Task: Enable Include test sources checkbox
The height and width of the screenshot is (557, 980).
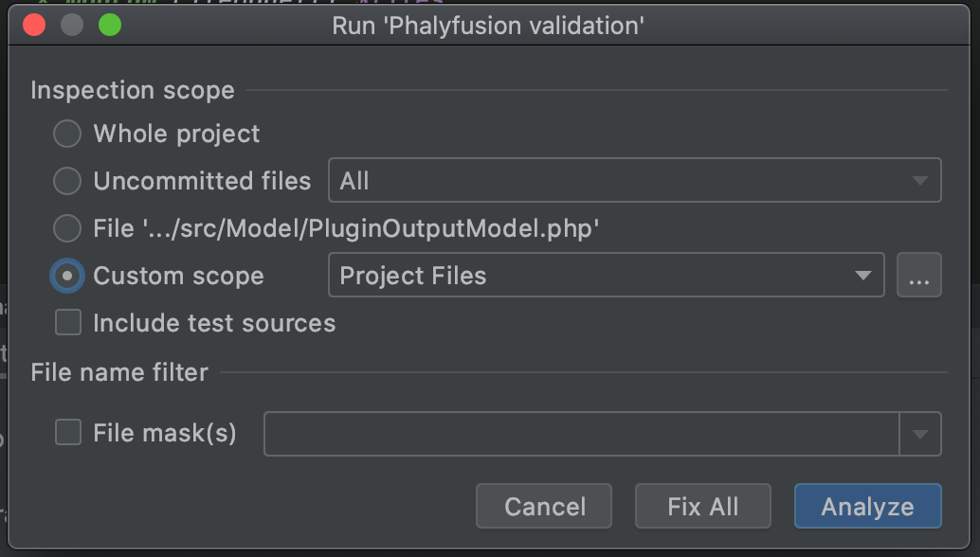Action: pyautogui.click(x=68, y=323)
